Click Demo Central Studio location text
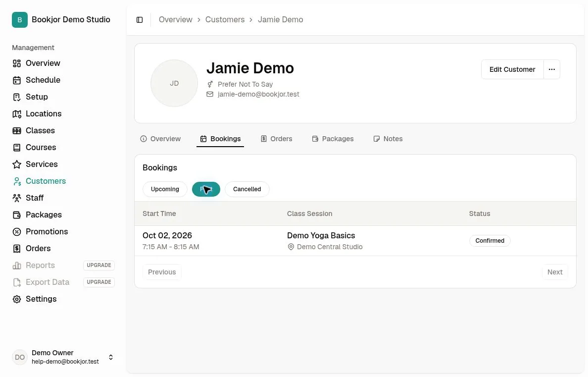This screenshot has width=588, height=377. [330, 247]
